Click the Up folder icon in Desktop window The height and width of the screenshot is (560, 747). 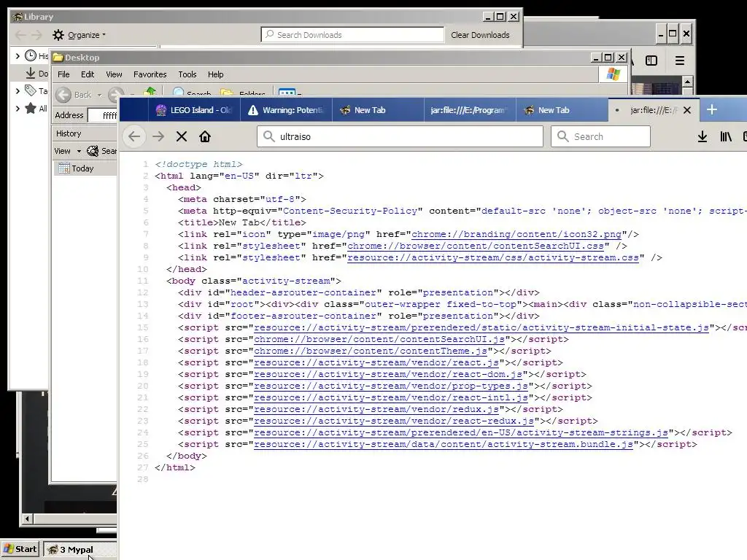(x=150, y=92)
